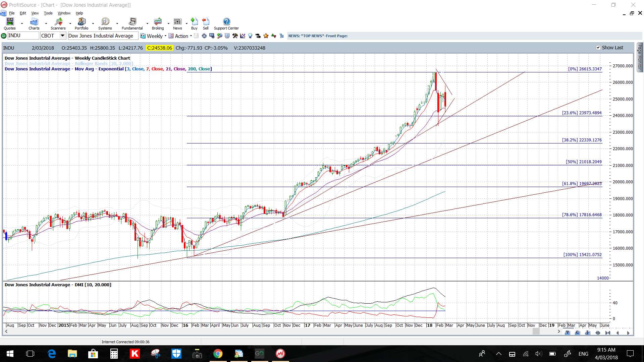The height and width of the screenshot is (362, 644).
Task: Open the taskbar Calculator app
Action: click(x=114, y=354)
